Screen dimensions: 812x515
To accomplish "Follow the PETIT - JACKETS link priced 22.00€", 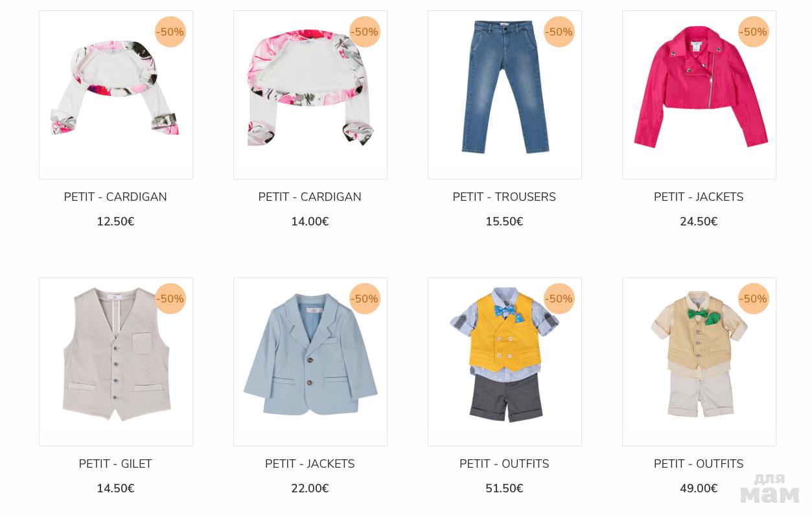I will coord(310,464).
